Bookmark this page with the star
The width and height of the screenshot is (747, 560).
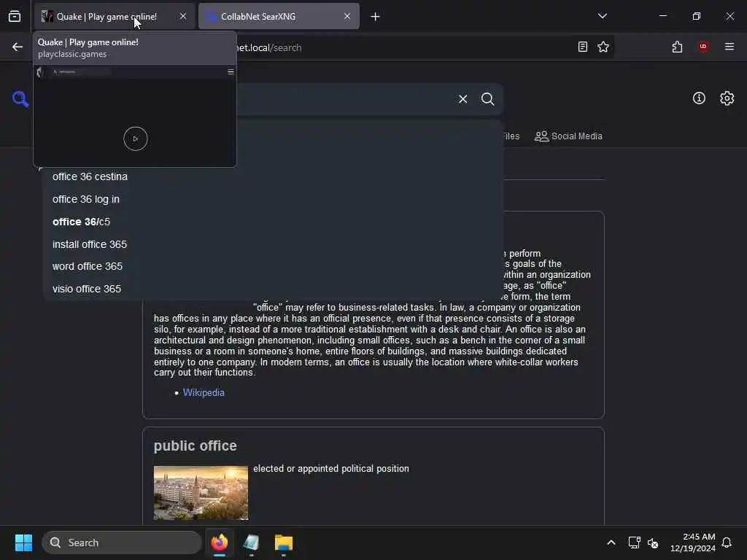(603, 47)
